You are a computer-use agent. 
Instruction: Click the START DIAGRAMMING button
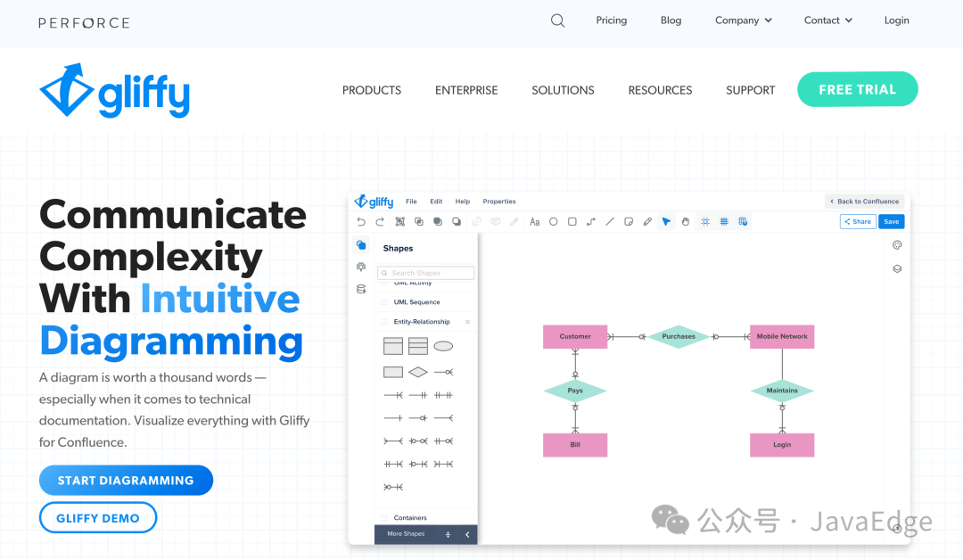126,480
